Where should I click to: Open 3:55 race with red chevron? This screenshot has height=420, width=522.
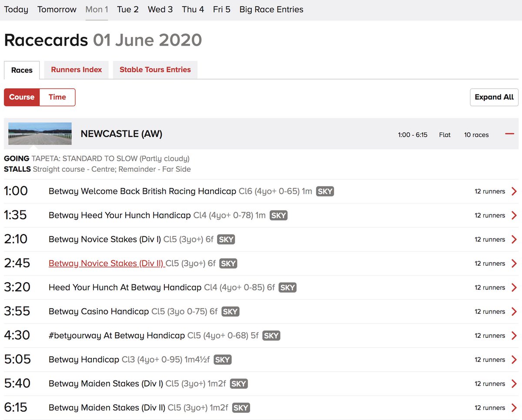514,312
